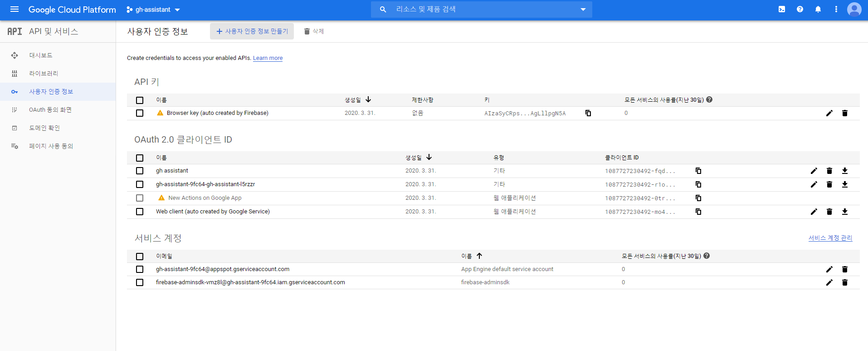Open the hamburger navigation menu
868x351 pixels.
15,10
